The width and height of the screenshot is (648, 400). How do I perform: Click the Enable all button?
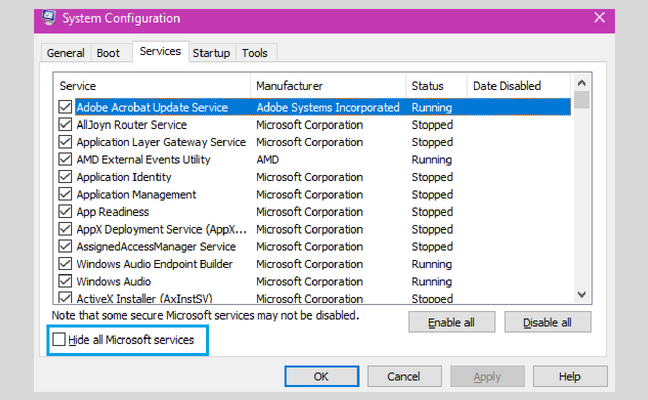click(452, 322)
